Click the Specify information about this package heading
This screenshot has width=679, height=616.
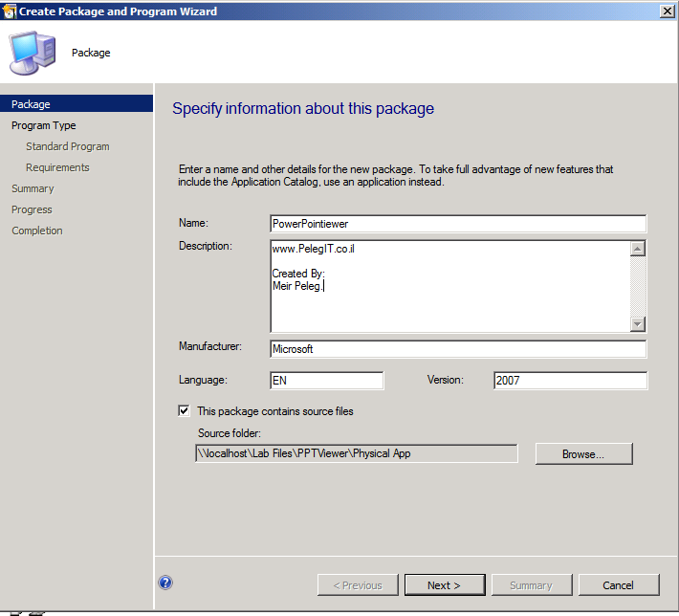click(303, 109)
